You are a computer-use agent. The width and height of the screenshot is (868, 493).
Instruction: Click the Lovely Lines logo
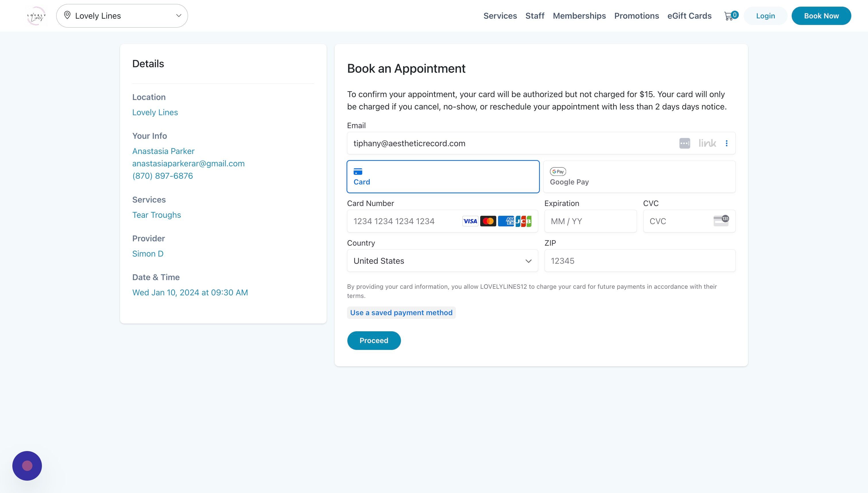point(36,16)
